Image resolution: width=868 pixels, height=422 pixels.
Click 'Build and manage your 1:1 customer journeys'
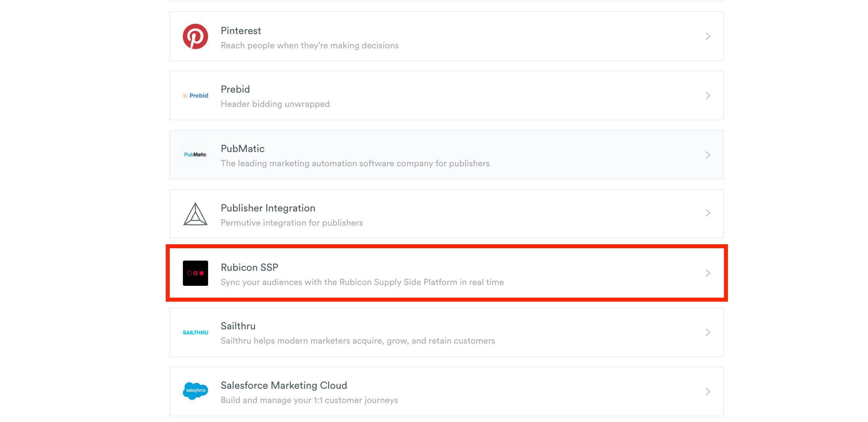pos(309,400)
